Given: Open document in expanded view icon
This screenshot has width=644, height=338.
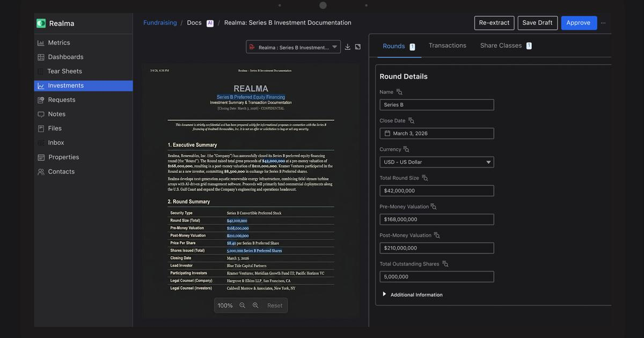Looking at the screenshot, I should (x=358, y=47).
